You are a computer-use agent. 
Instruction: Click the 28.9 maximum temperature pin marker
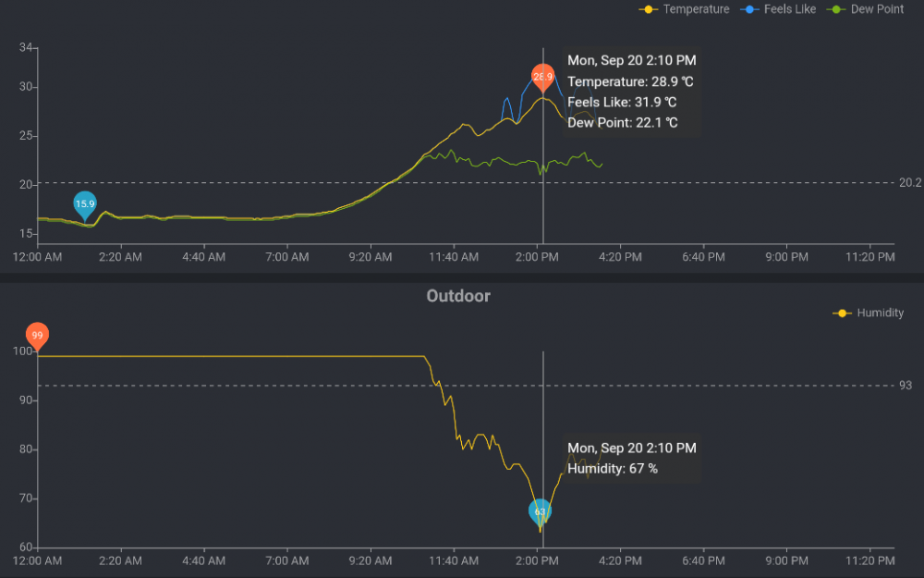point(542,78)
